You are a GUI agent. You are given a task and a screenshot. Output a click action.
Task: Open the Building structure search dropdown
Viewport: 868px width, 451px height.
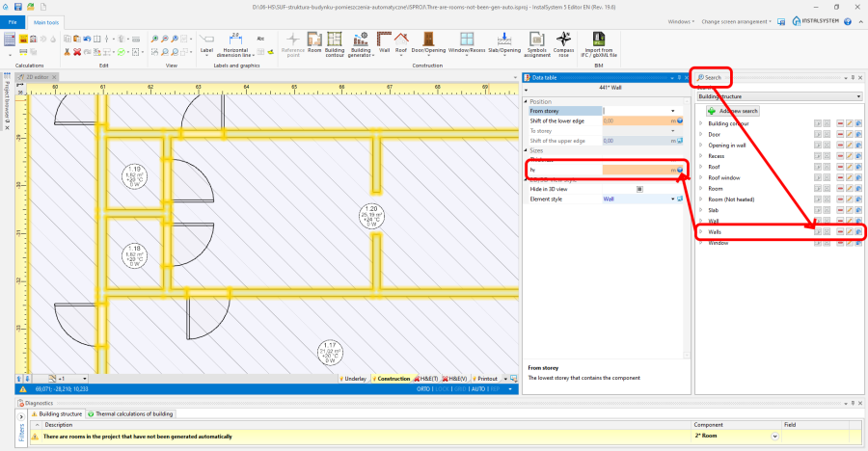click(x=779, y=96)
